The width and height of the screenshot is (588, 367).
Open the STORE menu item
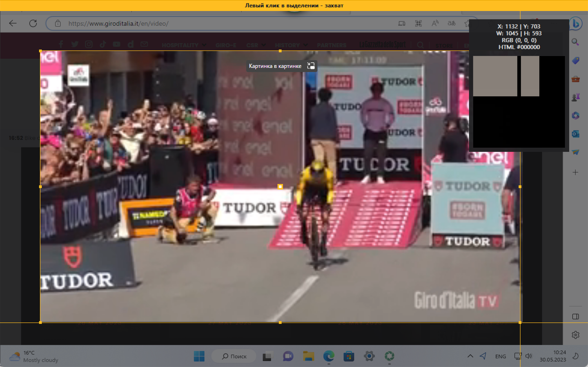pyautogui.click(x=444, y=46)
